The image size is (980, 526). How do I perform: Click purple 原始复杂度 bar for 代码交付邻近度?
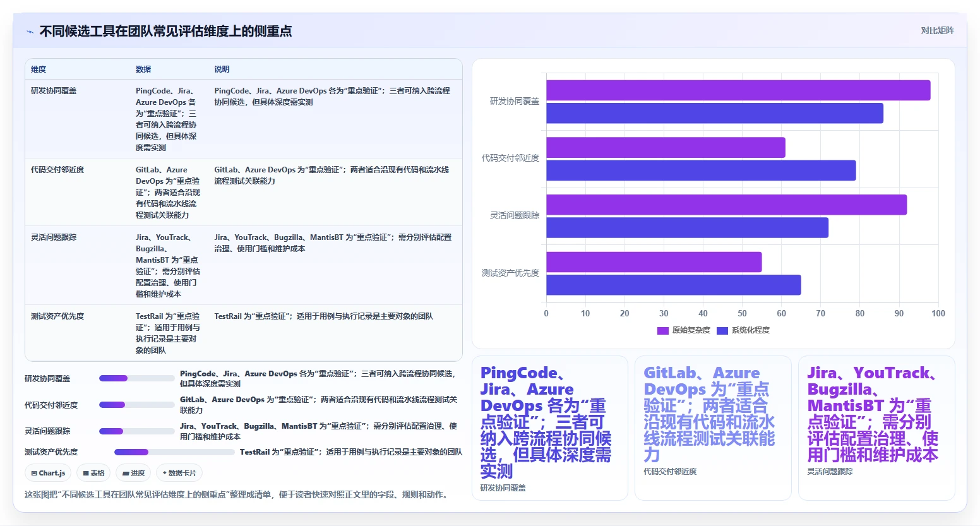pyautogui.click(x=666, y=148)
